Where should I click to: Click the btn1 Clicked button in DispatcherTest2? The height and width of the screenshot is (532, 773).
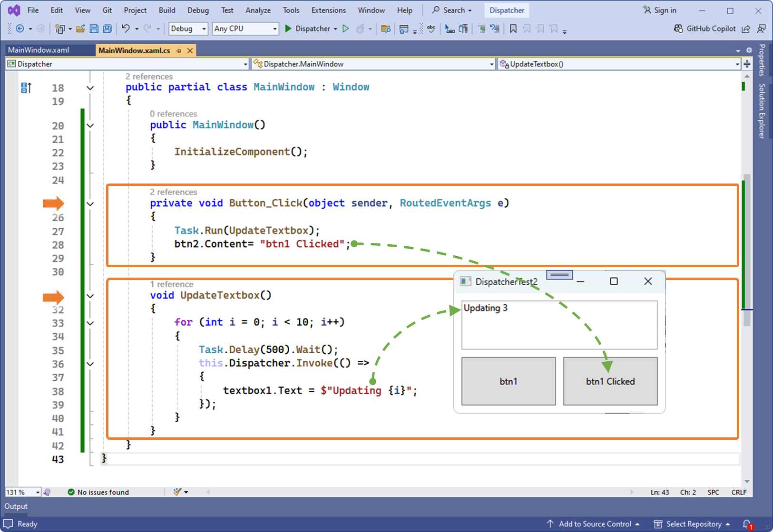coord(610,381)
